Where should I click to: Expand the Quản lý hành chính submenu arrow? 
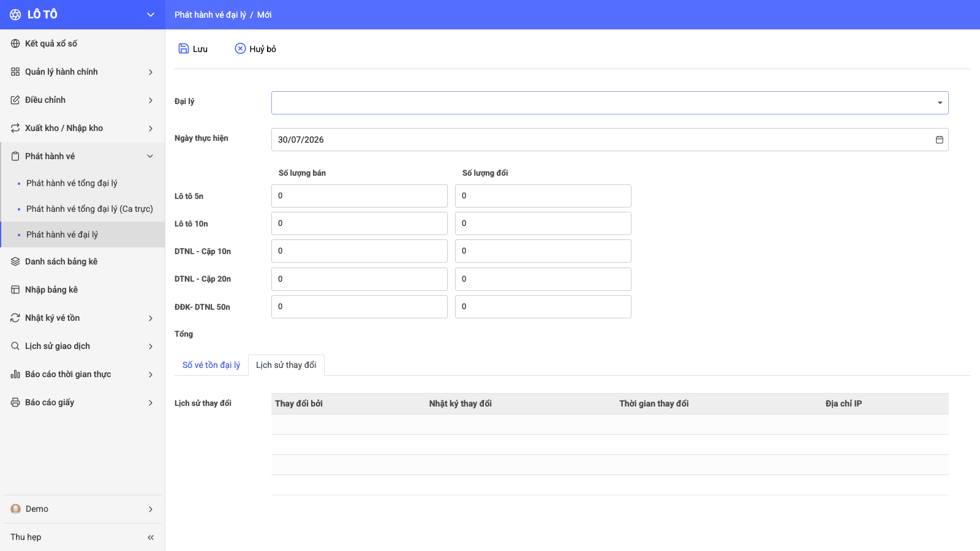click(x=151, y=72)
